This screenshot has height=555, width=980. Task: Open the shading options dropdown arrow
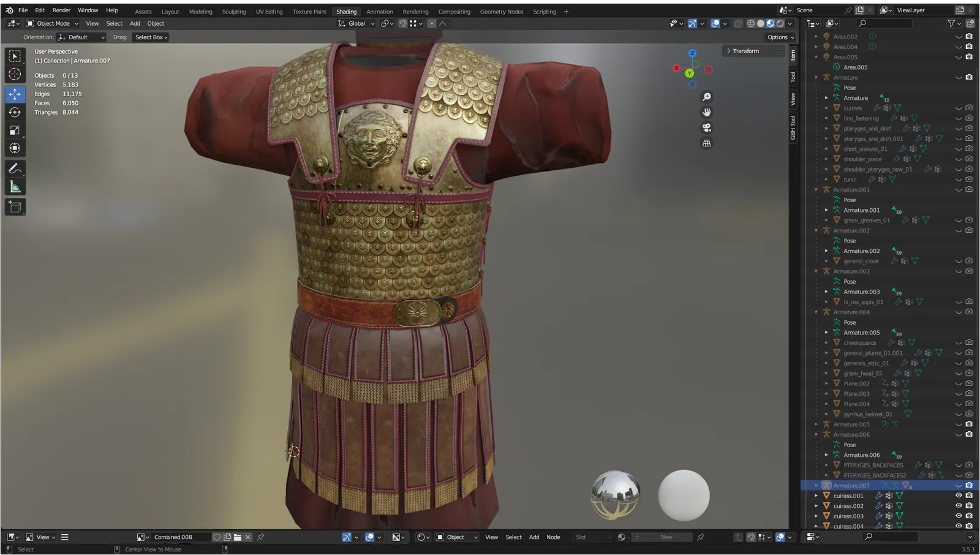click(790, 23)
